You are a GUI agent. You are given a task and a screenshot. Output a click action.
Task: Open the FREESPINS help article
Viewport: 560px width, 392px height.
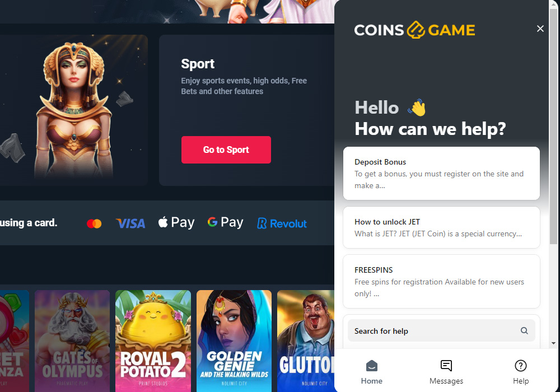coord(441,281)
